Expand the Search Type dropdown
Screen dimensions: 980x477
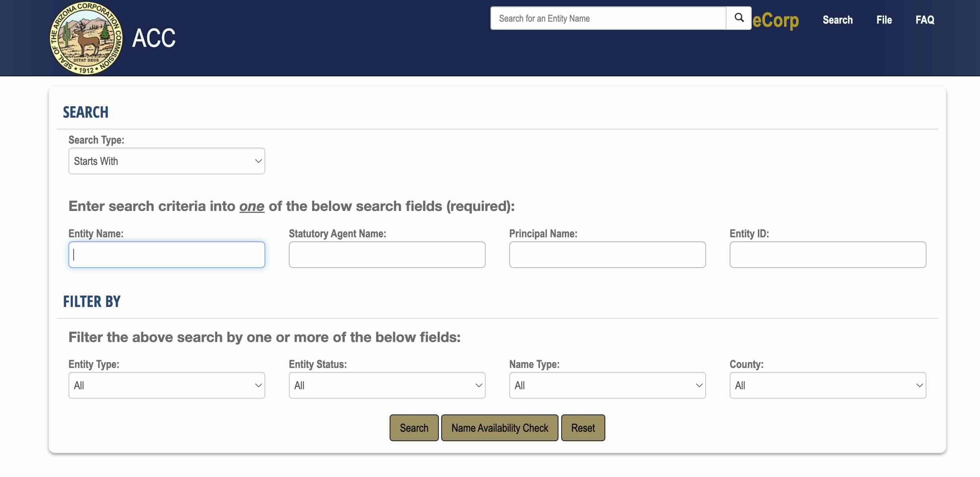point(167,161)
